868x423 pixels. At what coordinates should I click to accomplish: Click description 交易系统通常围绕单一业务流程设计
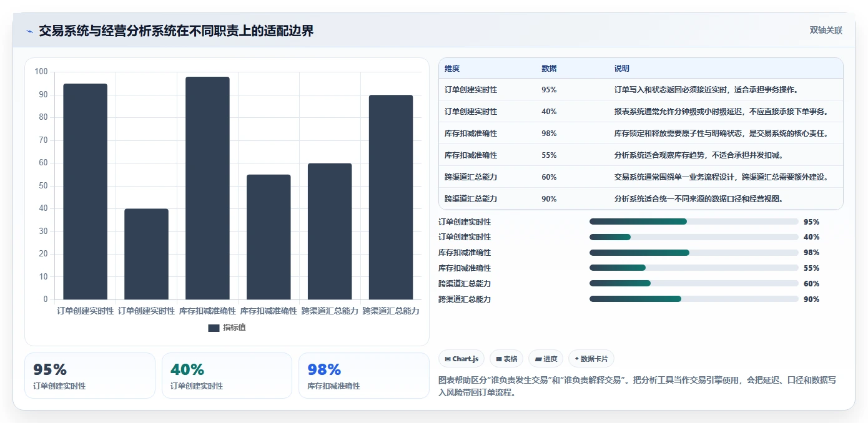click(x=721, y=177)
